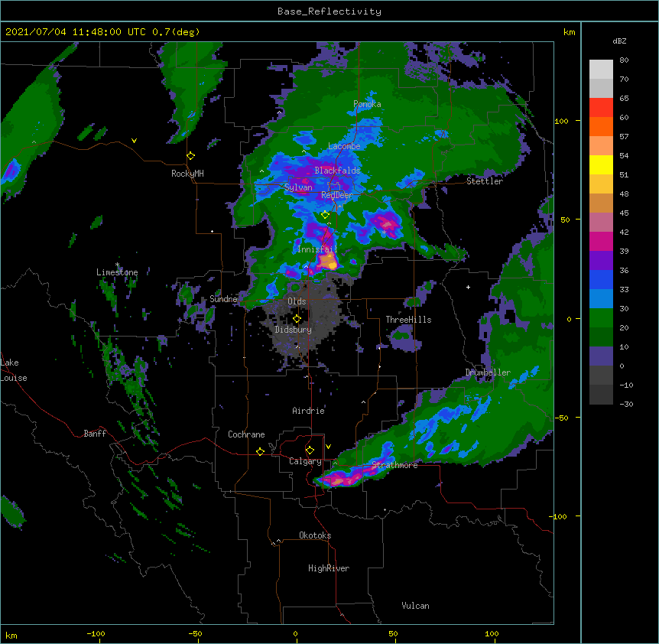This screenshot has width=659, height=644.
Task: Select the Vulcan label
Action: coord(415,606)
